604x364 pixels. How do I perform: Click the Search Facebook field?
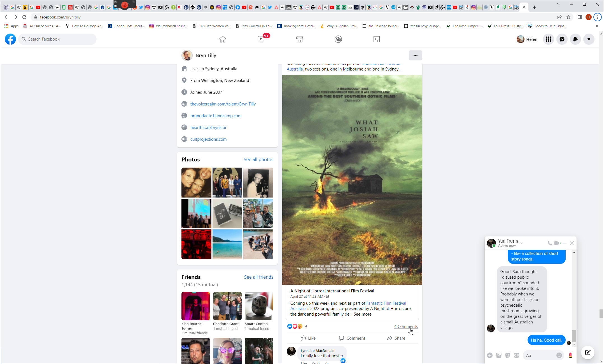[x=58, y=39]
